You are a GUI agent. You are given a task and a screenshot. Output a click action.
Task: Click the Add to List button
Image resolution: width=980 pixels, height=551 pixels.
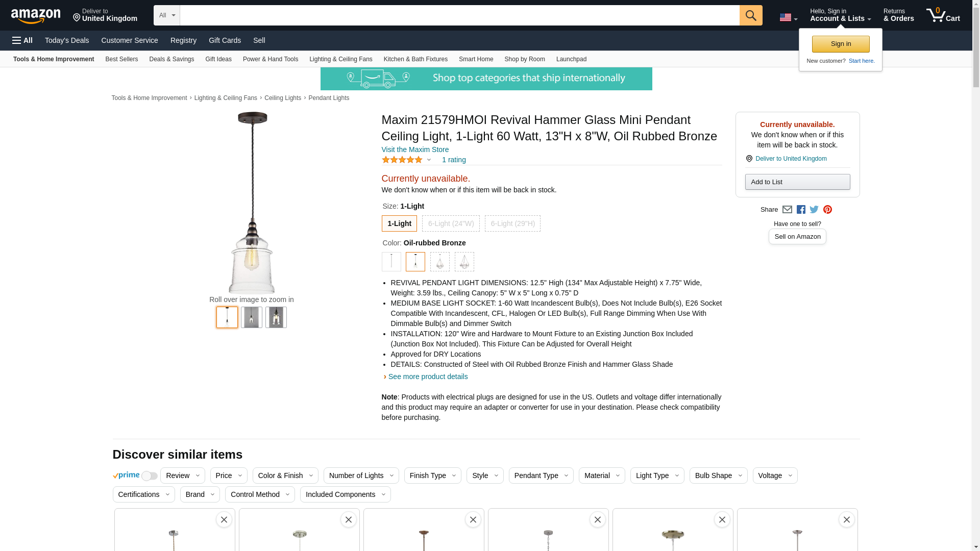point(797,182)
